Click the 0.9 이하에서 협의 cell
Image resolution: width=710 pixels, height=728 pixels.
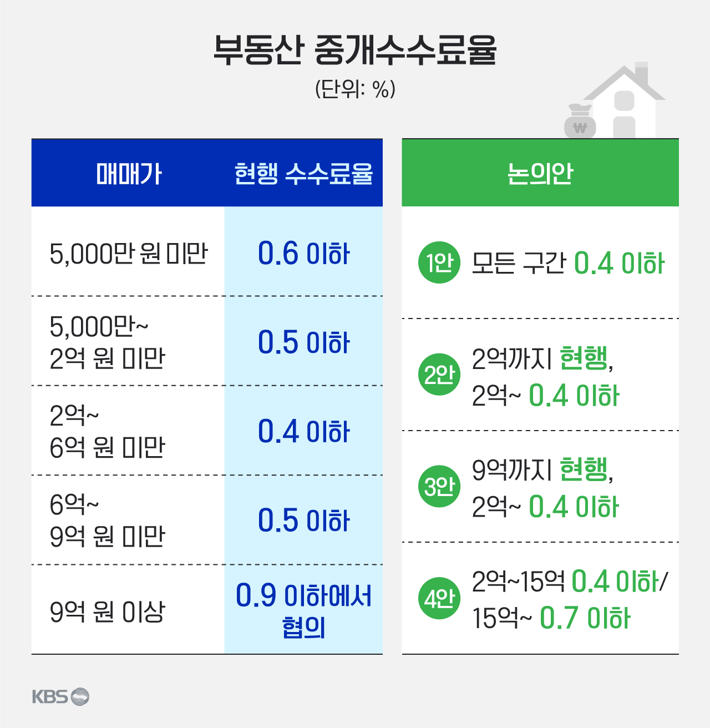[303, 610]
